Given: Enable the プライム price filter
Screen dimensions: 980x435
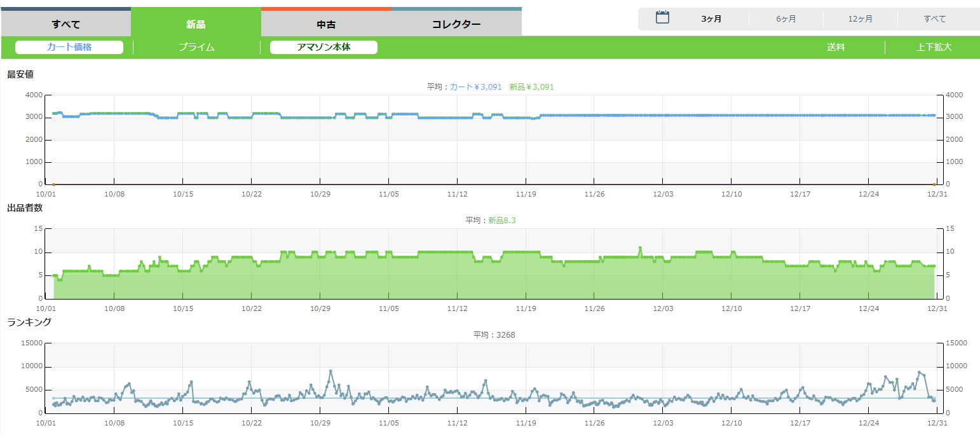Looking at the screenshot, I should [196, 47].
